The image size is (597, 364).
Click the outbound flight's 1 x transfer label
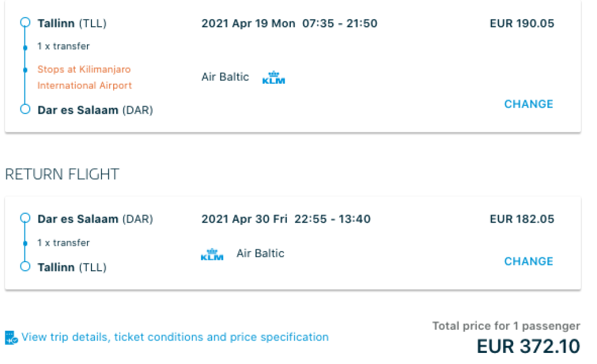[x=64, y=46]
